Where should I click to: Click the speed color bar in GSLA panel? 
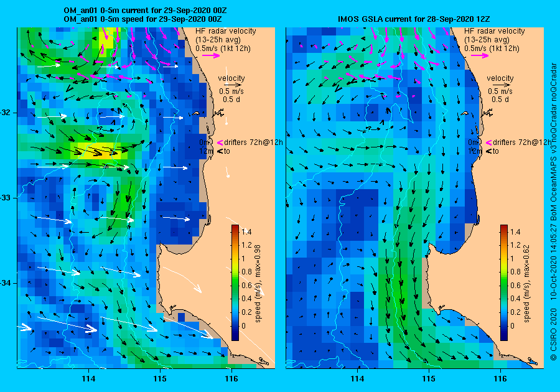(503, 282)
